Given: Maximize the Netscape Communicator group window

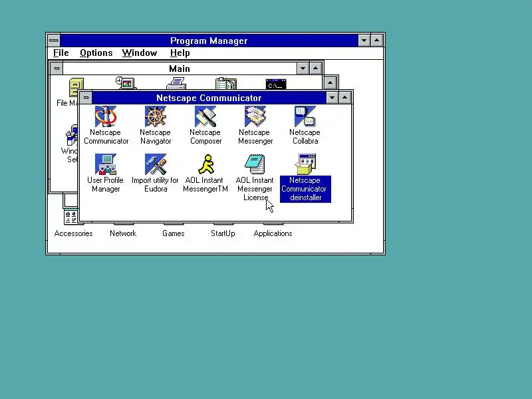Looking at the screenshot, I should 344,98.
